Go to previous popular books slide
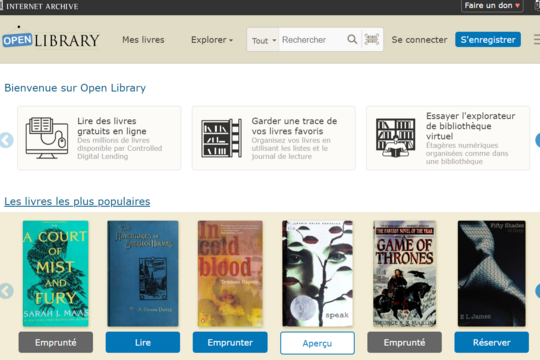 [x=6, y=291]
